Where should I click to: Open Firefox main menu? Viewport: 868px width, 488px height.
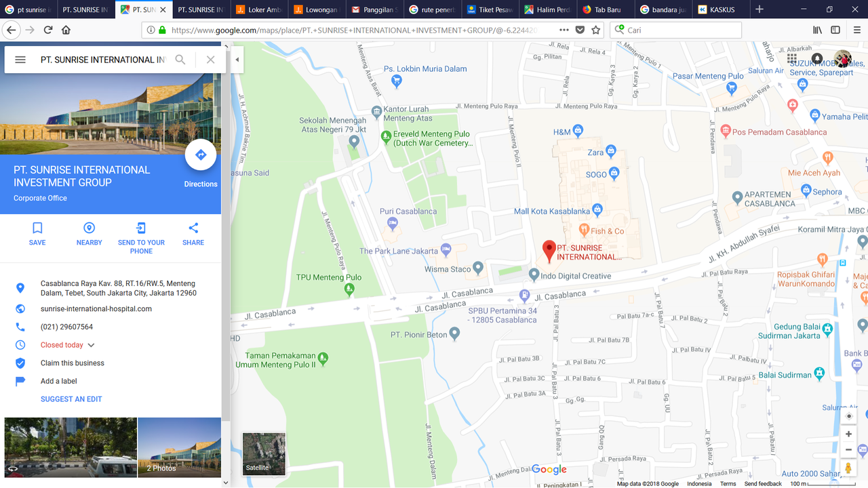(x=857, y=30)
